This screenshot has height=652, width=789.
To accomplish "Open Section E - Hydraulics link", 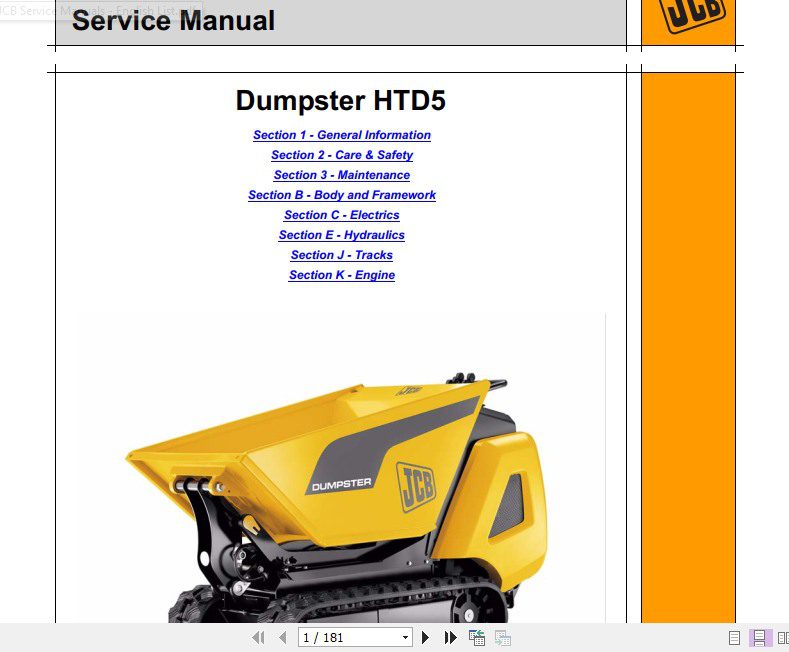I will tap(342, 235).
